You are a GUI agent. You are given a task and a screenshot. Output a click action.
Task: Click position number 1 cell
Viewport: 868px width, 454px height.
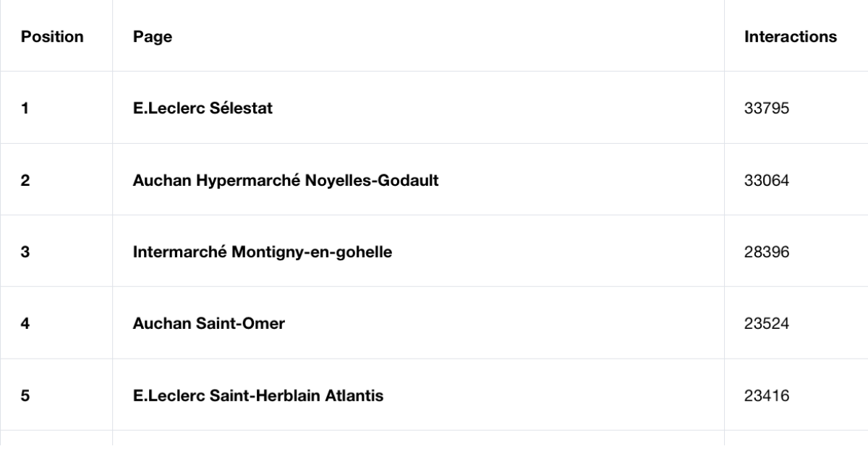56,108
